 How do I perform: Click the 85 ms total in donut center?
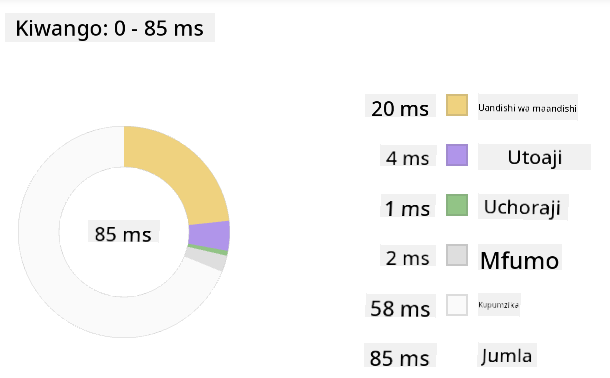pos(123,232)
